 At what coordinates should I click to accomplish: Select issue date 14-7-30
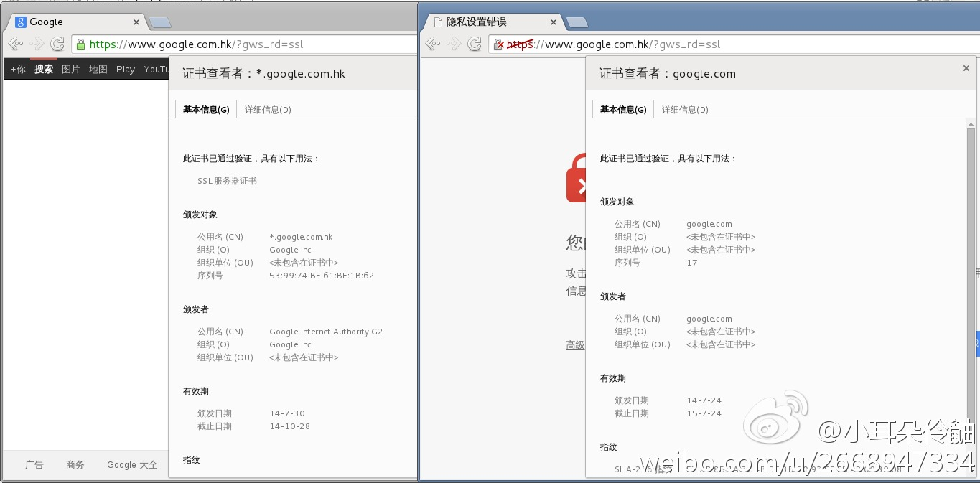click(287, 413)
